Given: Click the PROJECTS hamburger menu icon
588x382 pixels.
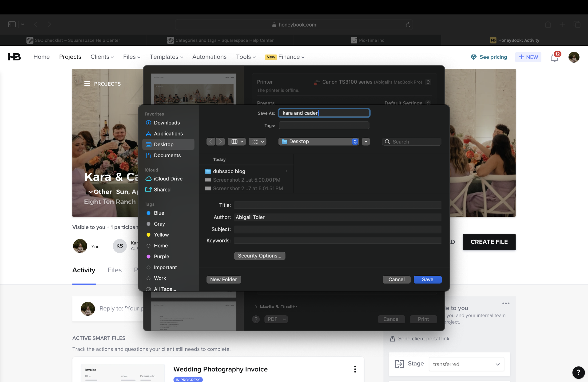Looking at the screenshot, I should click(87, 84).
